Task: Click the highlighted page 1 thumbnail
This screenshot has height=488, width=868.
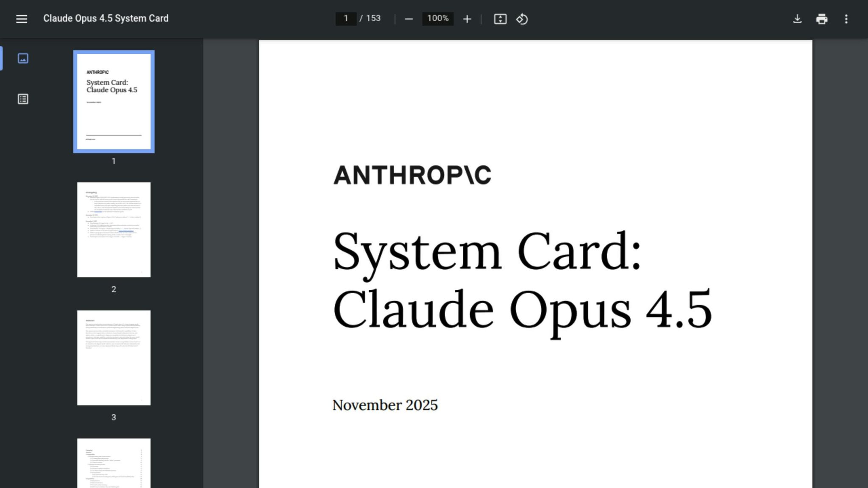Action: point(114,101)
